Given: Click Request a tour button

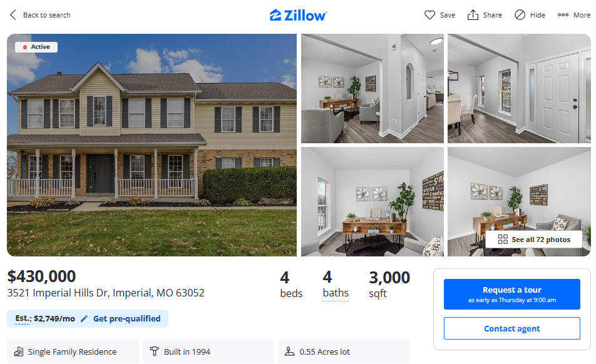Looking at the screenshot, I should (x=511, y=294).
